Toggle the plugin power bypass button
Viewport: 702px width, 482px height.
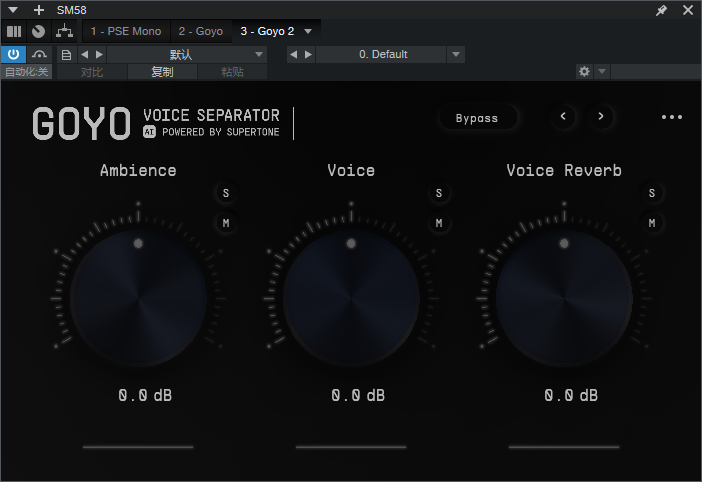(14, 54)
